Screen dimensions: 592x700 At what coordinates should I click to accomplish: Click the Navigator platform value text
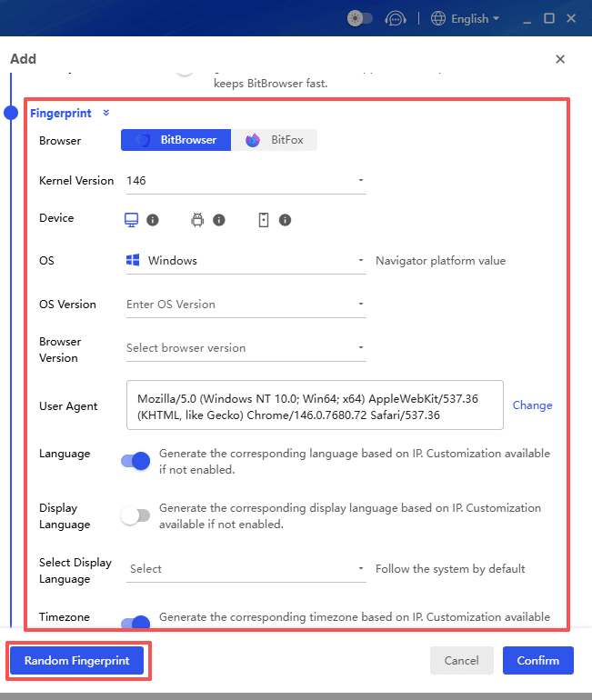click(x=441, y=261)
